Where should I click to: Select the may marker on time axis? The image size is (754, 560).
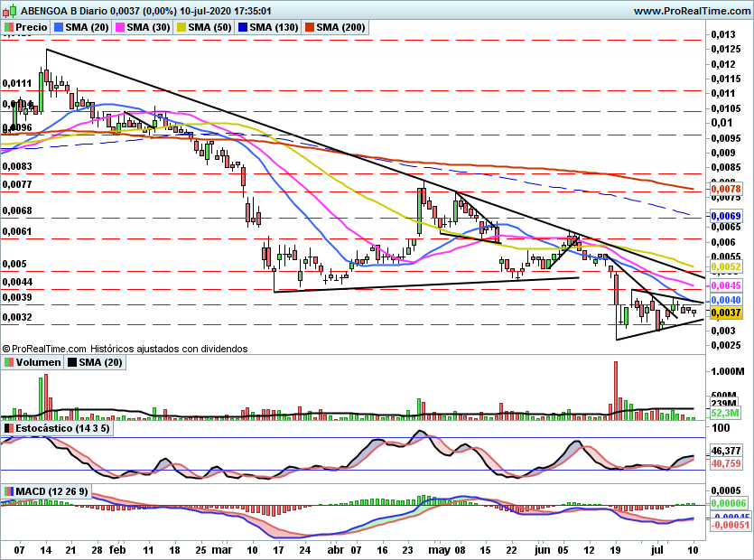439,550
